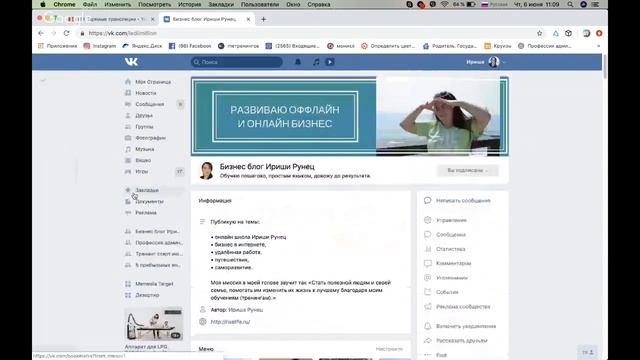
Task: Open the Окно menu
Action: 293,4
